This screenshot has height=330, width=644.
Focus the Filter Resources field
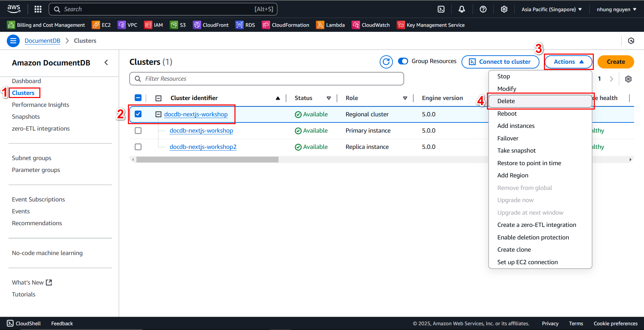267,79
